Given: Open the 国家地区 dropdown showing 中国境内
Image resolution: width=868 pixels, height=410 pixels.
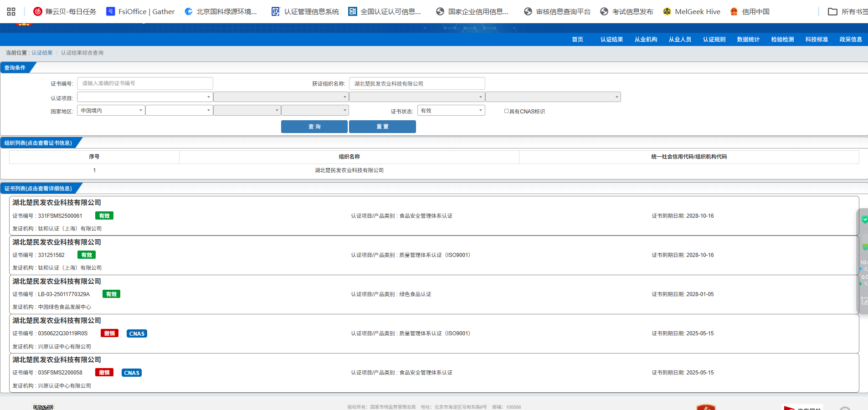Looking at the screenshot, I should 111,110.
